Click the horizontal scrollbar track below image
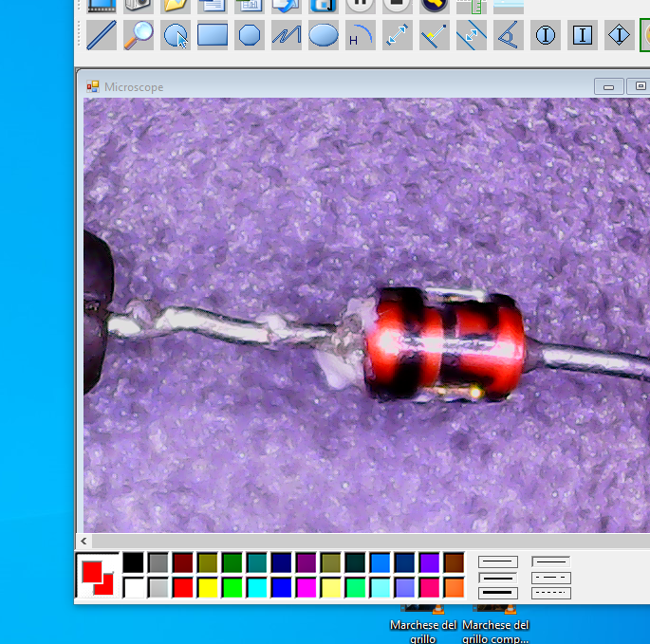This screenshot has height=644, width=650. pyautogui.click(x=371, y=541)
